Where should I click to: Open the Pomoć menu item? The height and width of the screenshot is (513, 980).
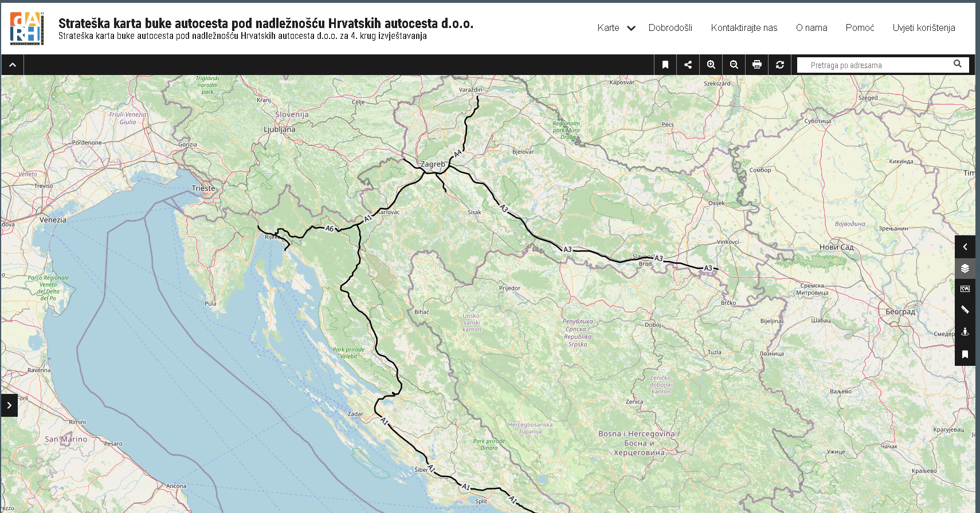[x=860, y=27]
